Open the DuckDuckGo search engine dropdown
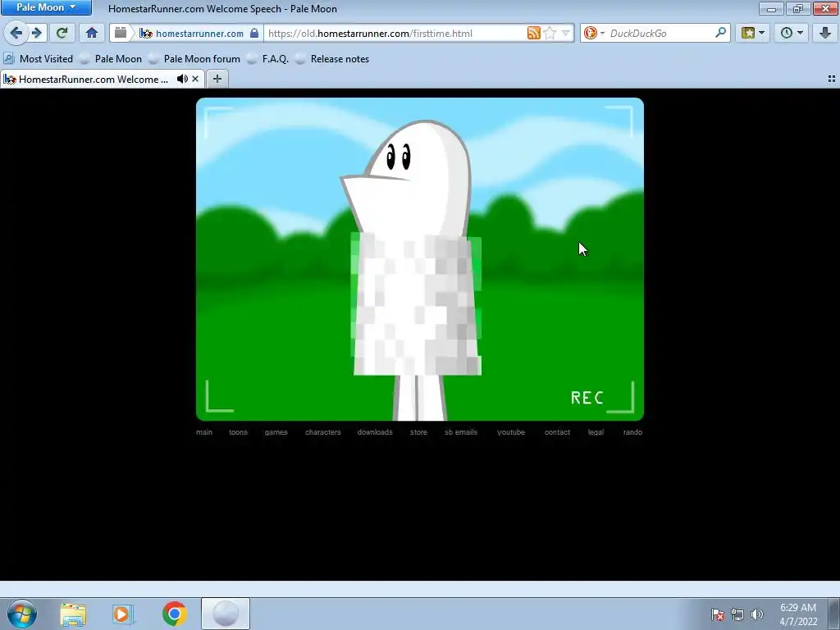840x630 pixels. click(x=594, y=33)
